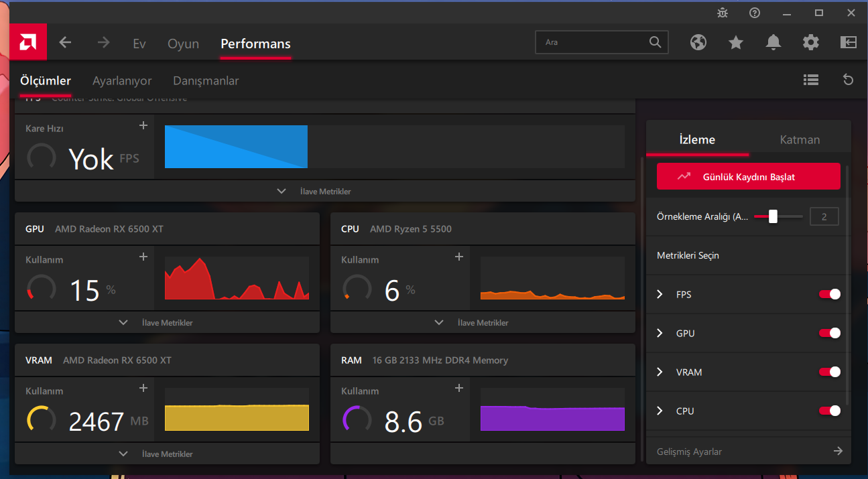Expand FPS İlave Metrikler
Screen dimensions: 868x479
(324, 191)
